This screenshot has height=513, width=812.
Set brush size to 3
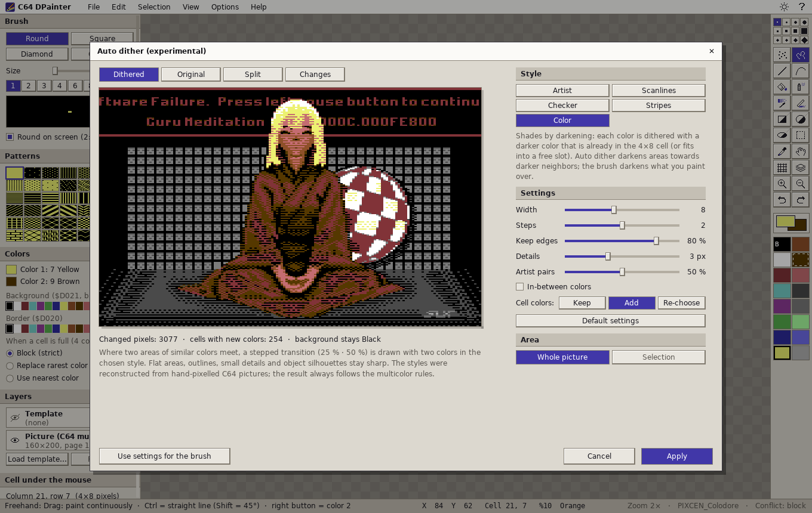click(x=44, y=86)
